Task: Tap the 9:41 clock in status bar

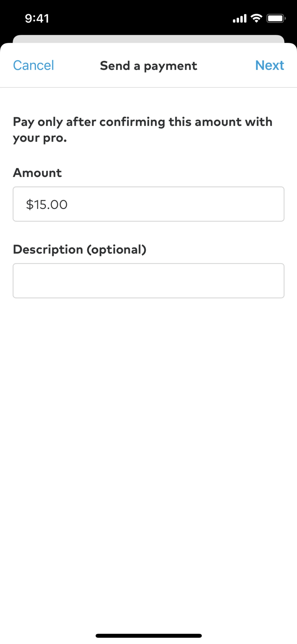Action: (37, 18)
